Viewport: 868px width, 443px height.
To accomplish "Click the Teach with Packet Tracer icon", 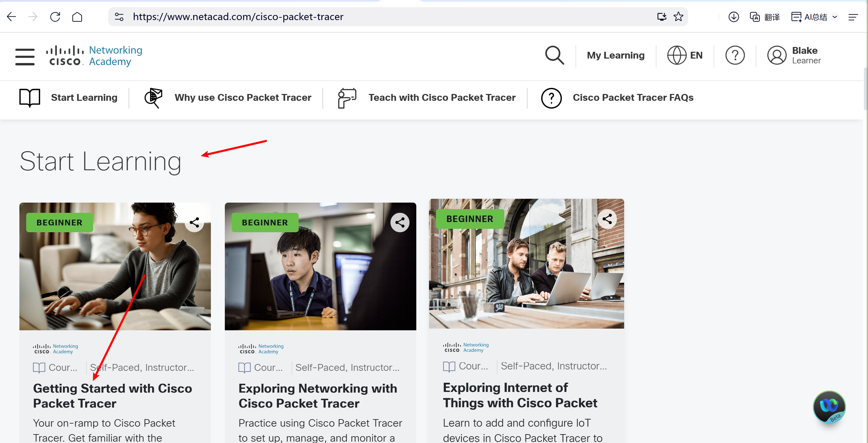I will tap(347, 98).
